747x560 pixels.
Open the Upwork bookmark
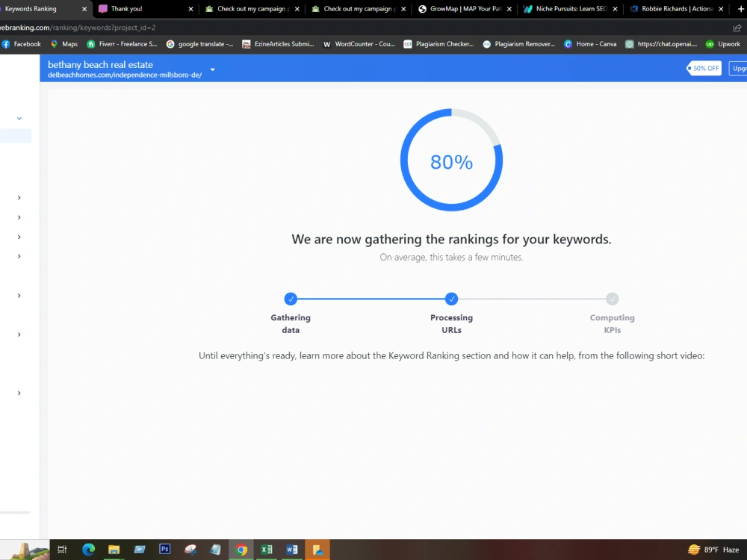pyautogui.click(x=723, y=44)
